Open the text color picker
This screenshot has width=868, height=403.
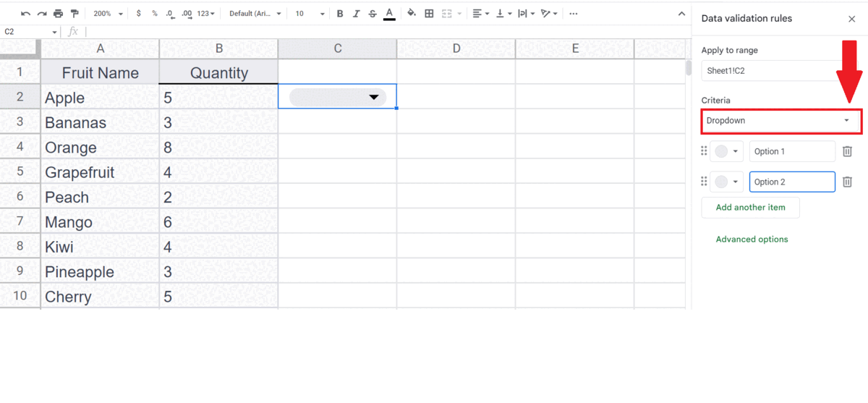pos(389,14)
